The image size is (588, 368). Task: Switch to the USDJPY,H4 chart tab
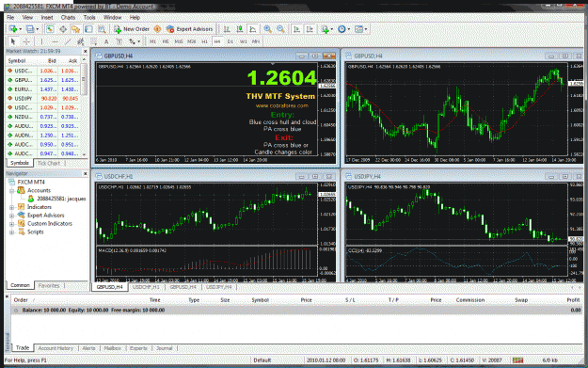click(x=219, y=287)
